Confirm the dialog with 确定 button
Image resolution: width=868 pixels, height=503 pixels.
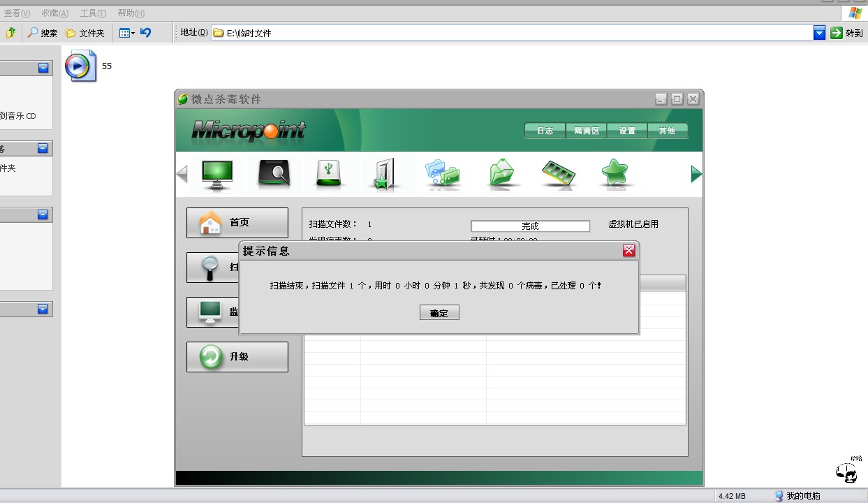coord(439,313)
